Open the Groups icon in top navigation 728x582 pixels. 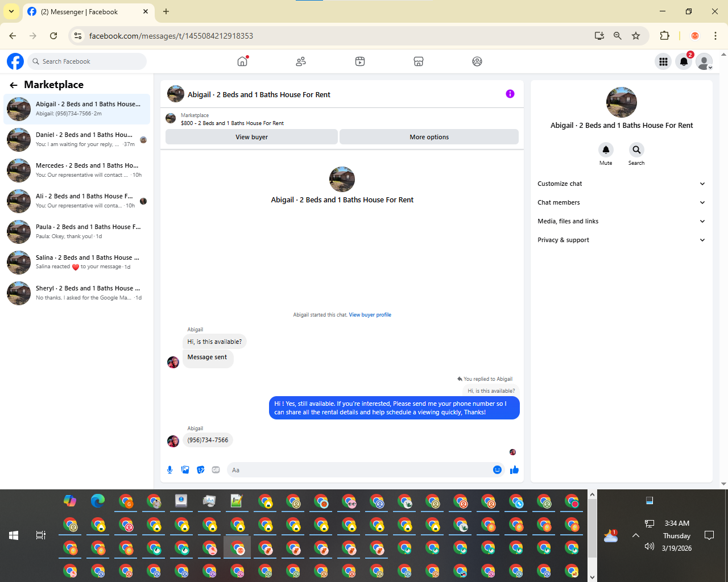pyautogui.click(x=477, y=61)
